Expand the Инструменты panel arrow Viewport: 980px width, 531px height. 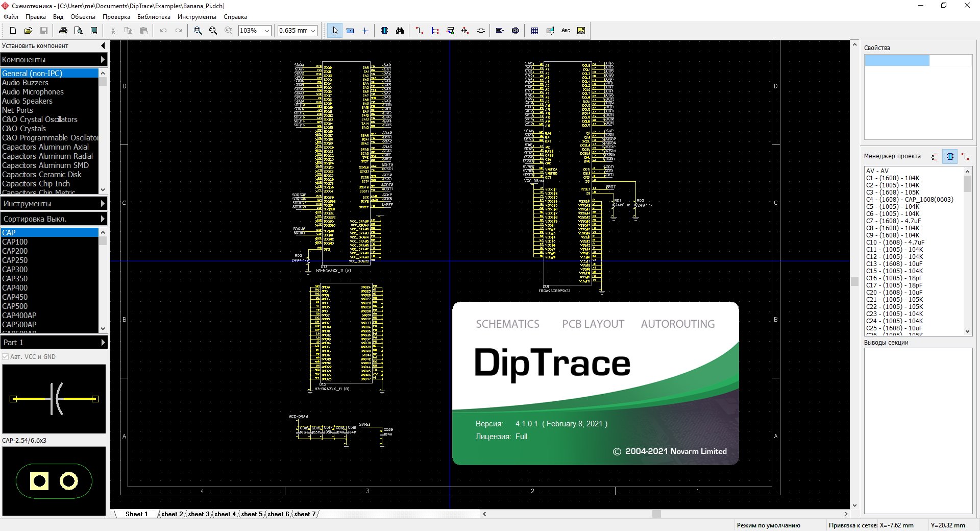[103, 204]
